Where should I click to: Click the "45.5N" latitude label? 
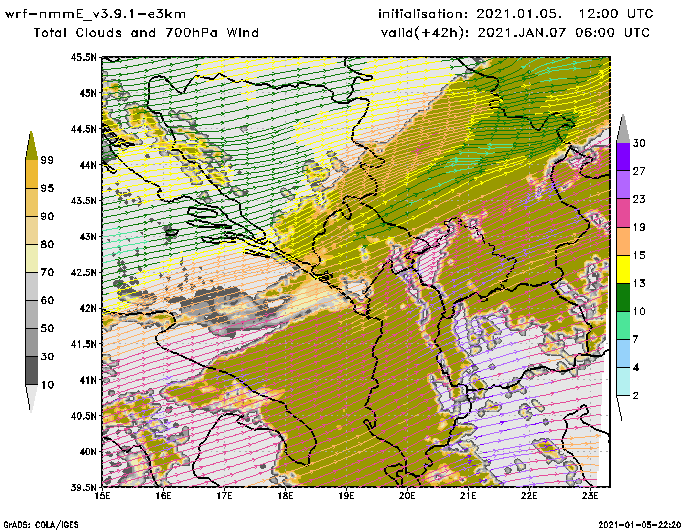83,57
